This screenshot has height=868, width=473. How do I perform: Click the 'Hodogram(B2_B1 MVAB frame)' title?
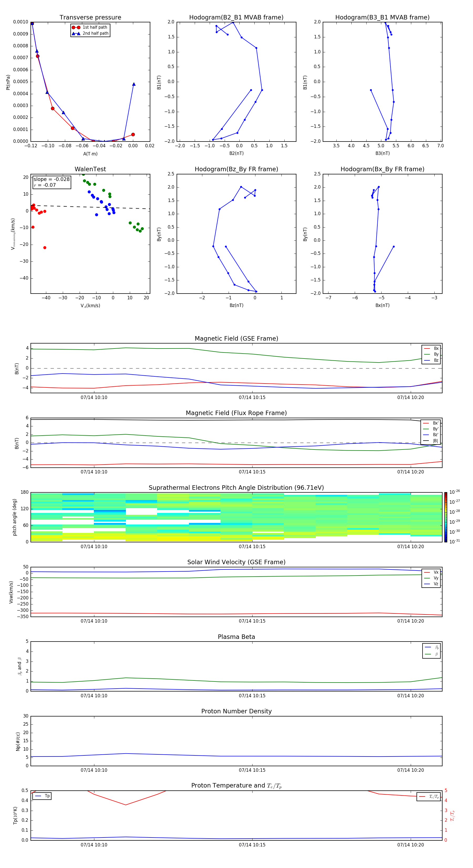(x=236, y=18)
